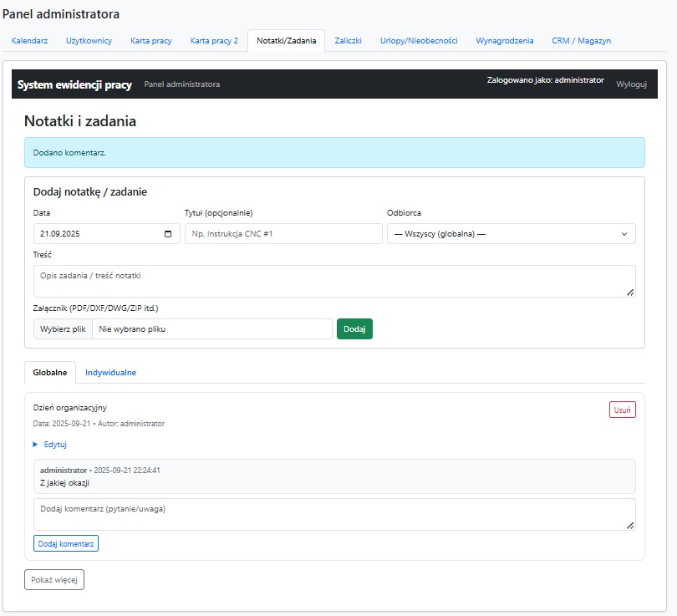Show the Indywidualne notes tab
The image size is (677, 616).
tap(110, 373)
